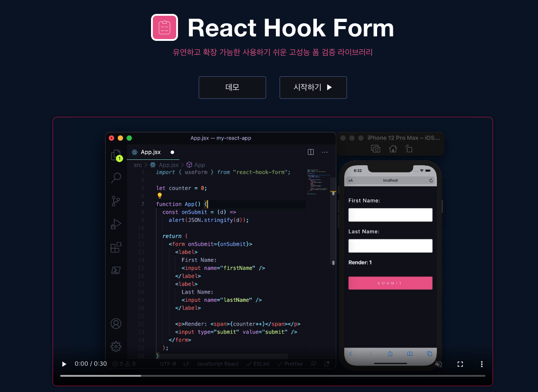Open the Run and Debug view icon
The height and width of the screenshot is (392, 538).
pos(116,224)
